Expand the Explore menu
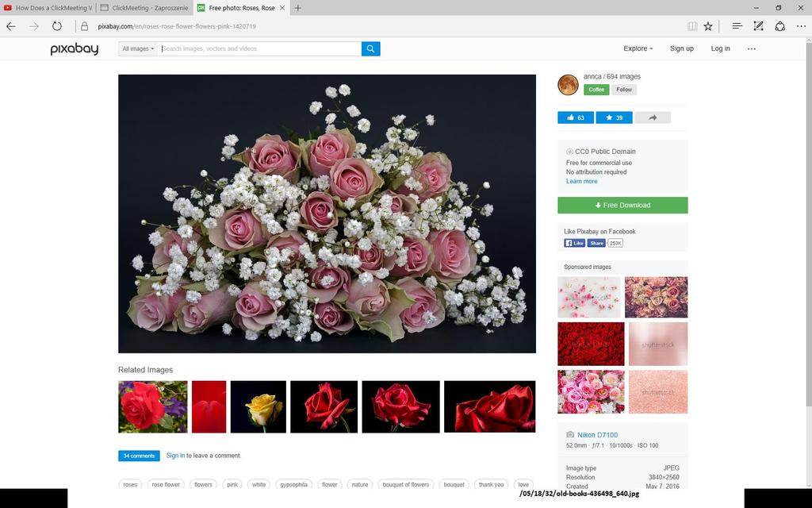The height and width of the screenshot is (508, 812). pos(638,48)
